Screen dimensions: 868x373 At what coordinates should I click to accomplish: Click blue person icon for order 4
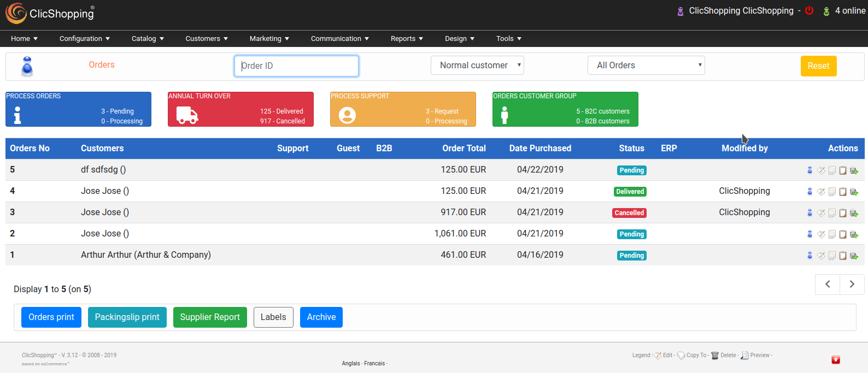click(x=810, y=191)
